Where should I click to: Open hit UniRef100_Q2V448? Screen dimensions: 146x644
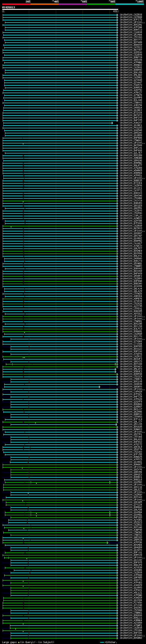(131, 80)
